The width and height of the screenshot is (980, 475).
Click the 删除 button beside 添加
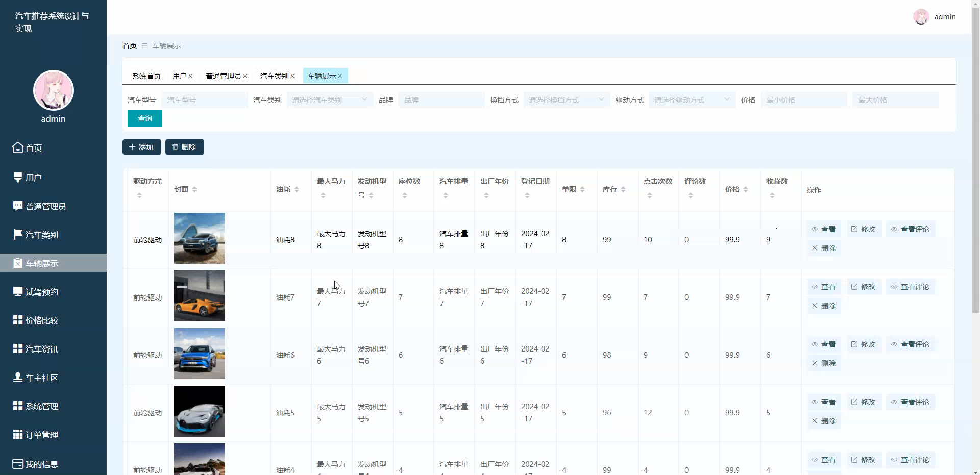coord(185,147)
